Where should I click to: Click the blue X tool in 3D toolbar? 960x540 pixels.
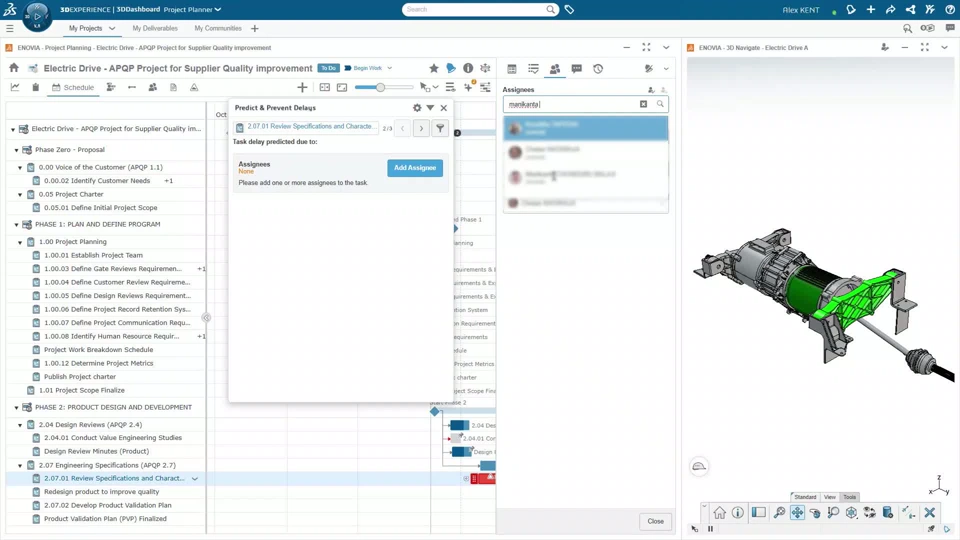tap(929, 512)
